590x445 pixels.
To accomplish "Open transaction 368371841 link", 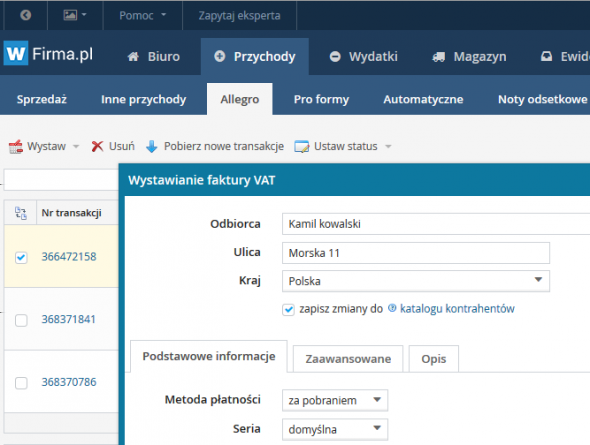I will click(68, 319).
